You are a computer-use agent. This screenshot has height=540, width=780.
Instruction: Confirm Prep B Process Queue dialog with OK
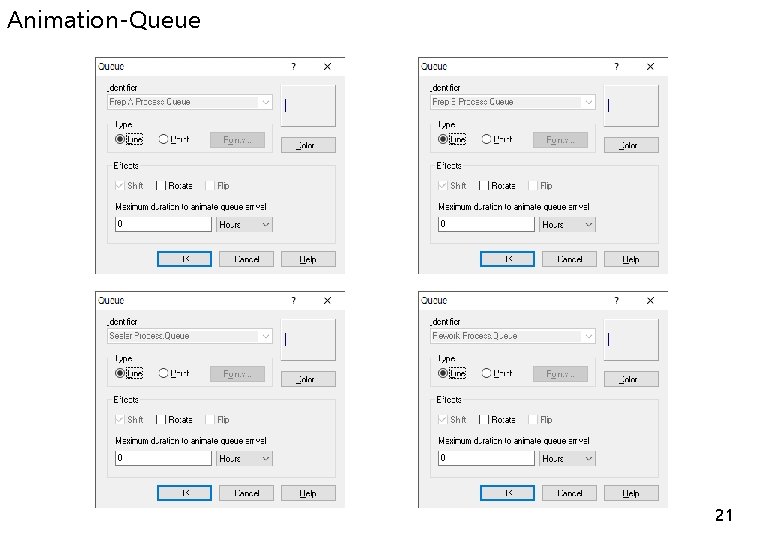(507, 259)
